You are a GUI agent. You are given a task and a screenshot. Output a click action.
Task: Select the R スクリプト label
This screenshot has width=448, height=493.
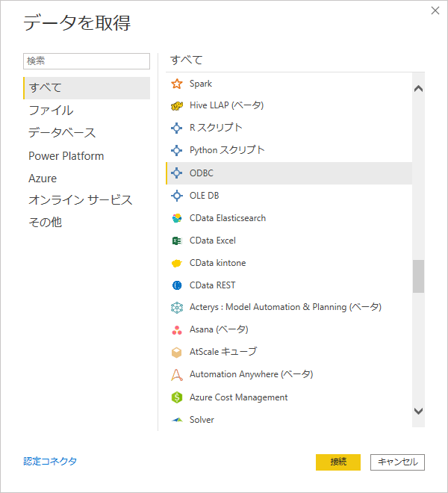(x=216, y=128)
